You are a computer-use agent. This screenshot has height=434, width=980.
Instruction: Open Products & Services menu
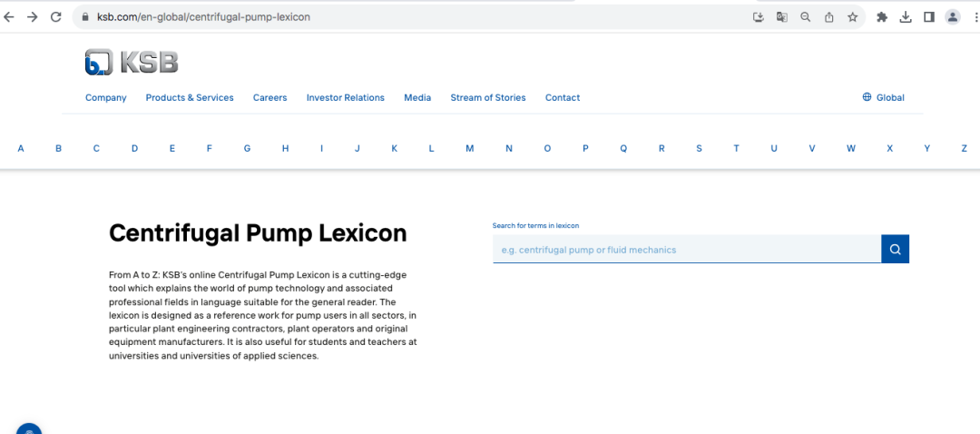(x=190, y=97)
